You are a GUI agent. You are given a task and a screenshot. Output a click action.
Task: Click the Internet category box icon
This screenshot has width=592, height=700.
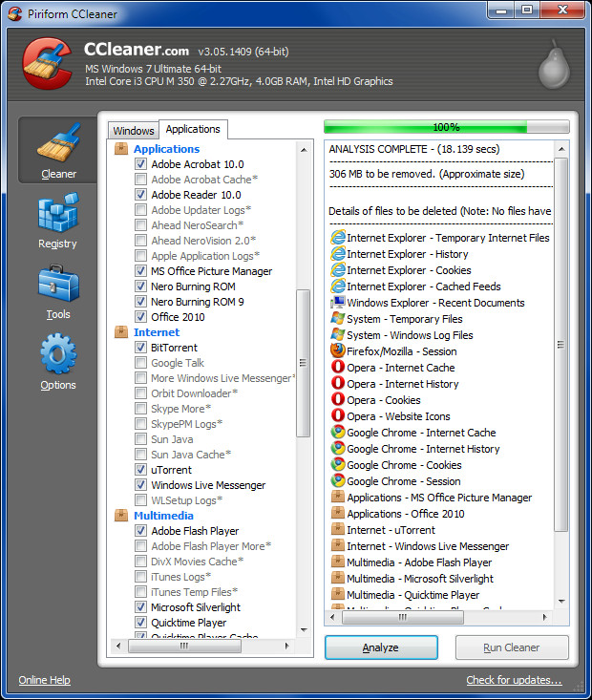[x=121, y=332]
